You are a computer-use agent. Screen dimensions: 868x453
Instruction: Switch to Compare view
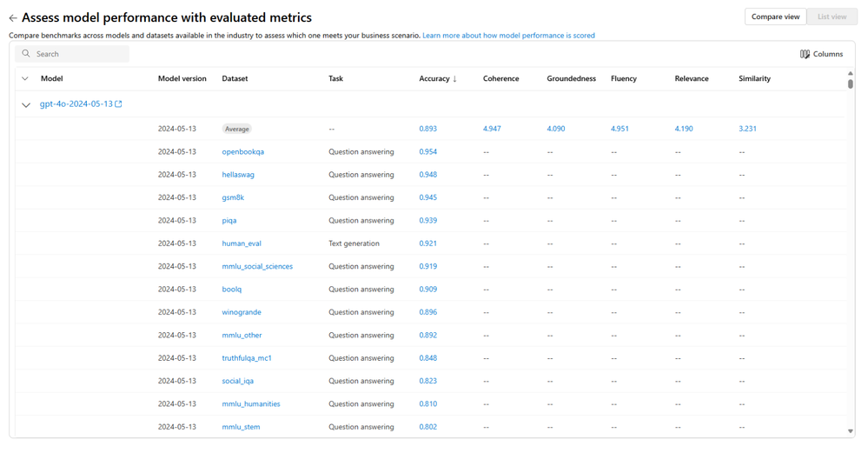[776, 17]
